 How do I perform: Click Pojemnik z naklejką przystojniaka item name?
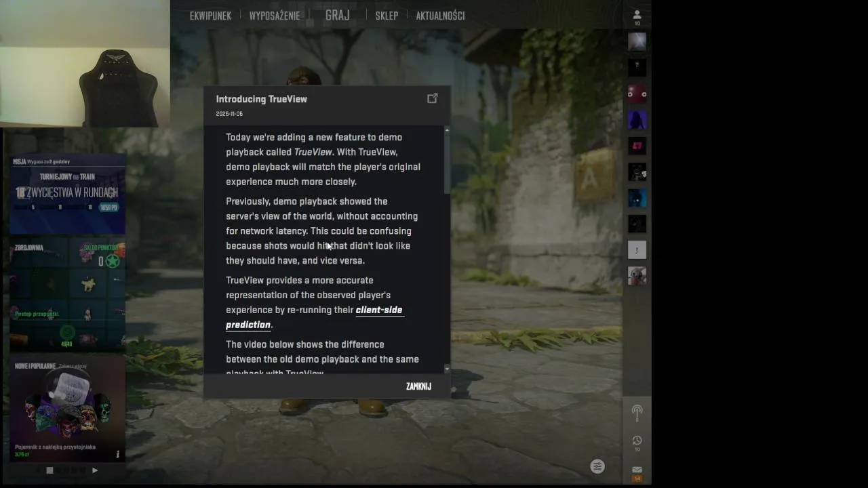tap(55, 447)
